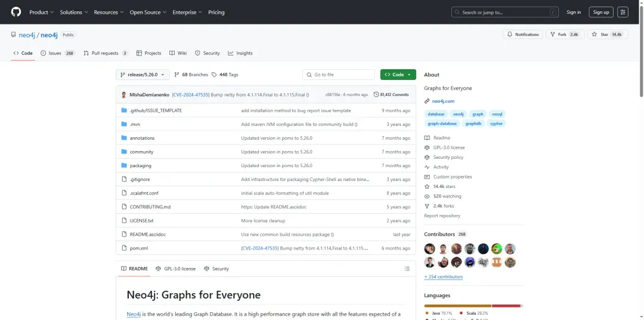Open the + 254 contributors link
The width and height of the screenshot is (644, 320).
coord(444,277)
